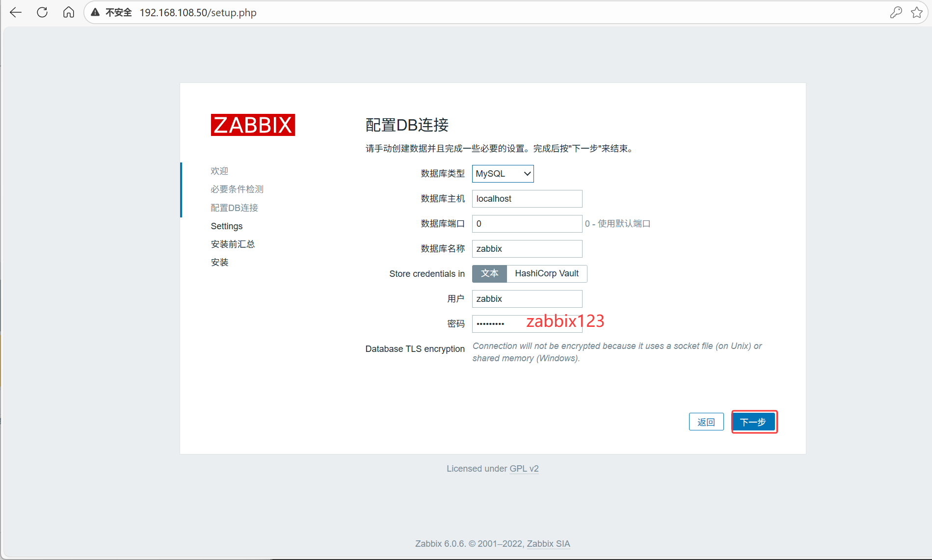Focus the 数据库端口 field
Image resolution: width=932 pixels, height=560 pixels.
527,224
